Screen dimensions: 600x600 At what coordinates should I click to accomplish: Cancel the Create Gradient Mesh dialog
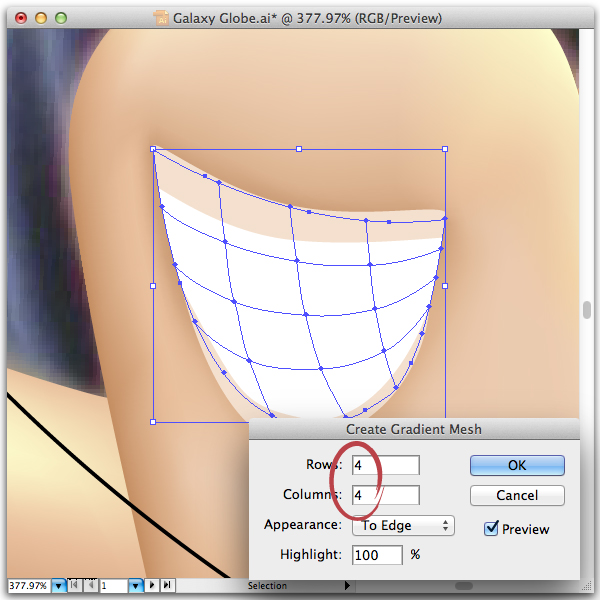(x=517, y=495)
